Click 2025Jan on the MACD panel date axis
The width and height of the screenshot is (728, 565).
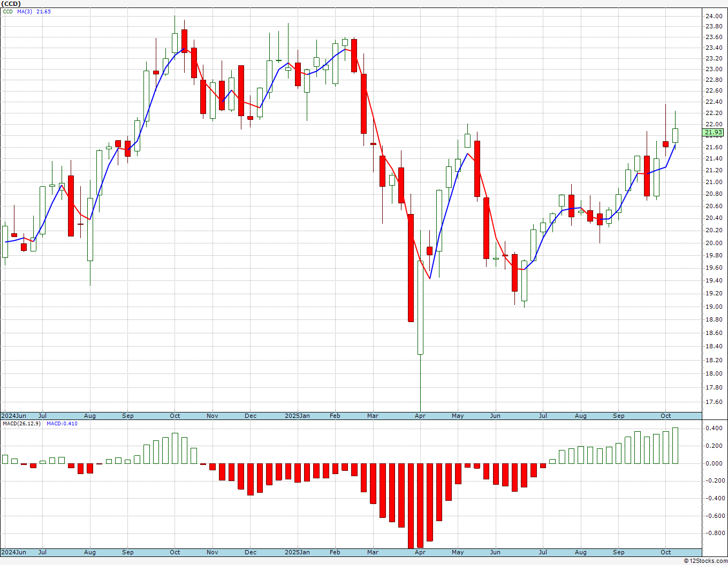(297, 552)
